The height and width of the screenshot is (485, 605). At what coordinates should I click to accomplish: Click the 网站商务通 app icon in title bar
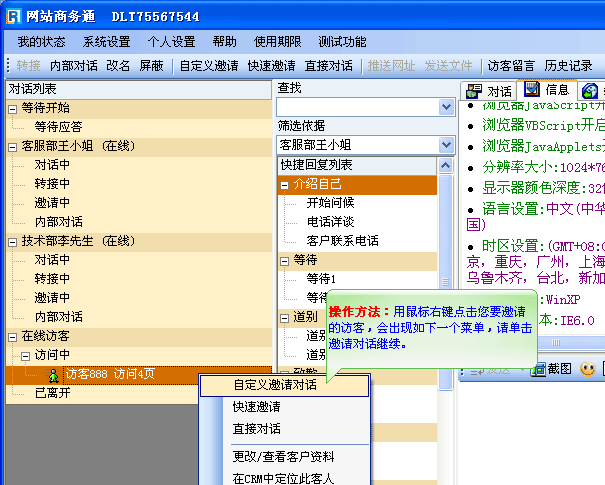coord(13,16)
